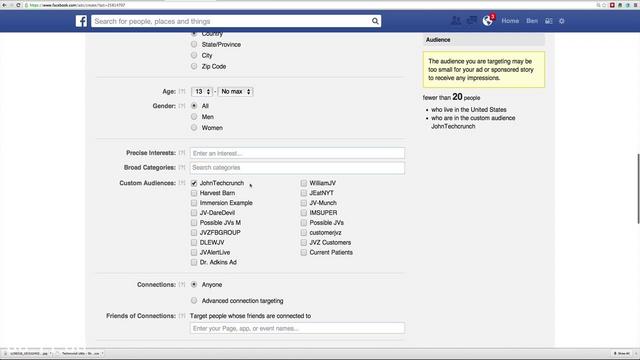Check the JVZ Customers audience
Screen dimensions: 640x360
(x=304, y=242)
